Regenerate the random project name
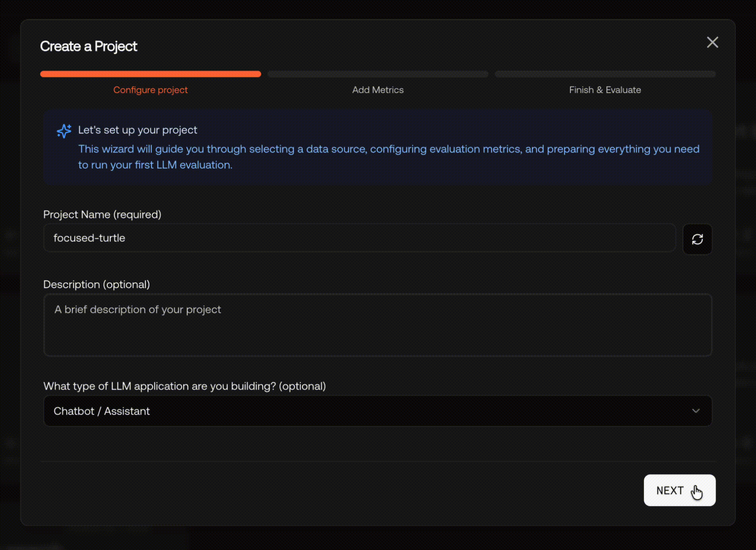This screenshot has height=550, width=756. tap(697, 239)
